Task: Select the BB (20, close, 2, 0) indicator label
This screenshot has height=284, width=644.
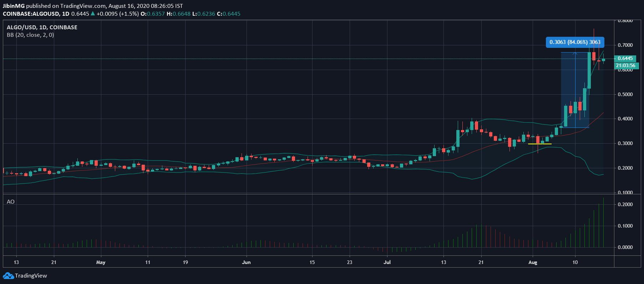Action: click(x=30, y=35)
